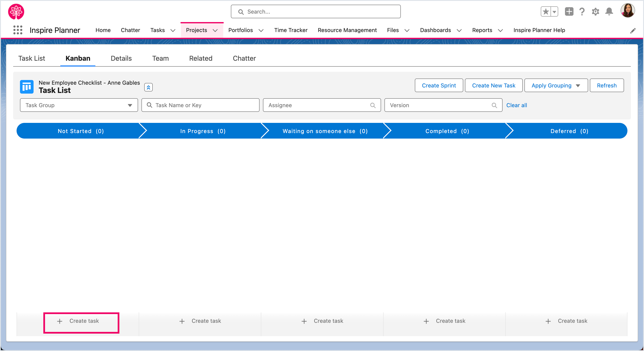Open the Chatter nav item
The width and height of the screenshot is (644, 351).
pyautogui.click(x=130, y=30)
